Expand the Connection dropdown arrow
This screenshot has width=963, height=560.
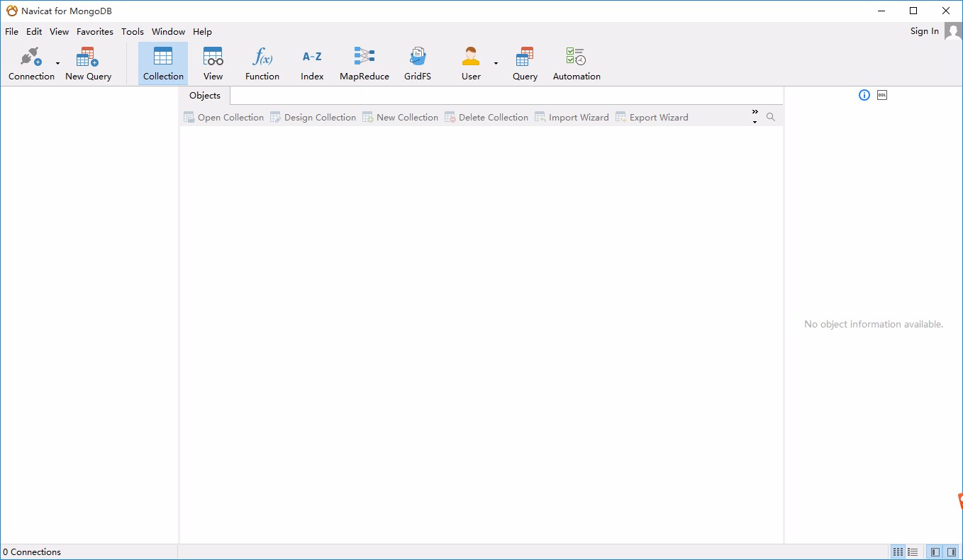(58, 64)
